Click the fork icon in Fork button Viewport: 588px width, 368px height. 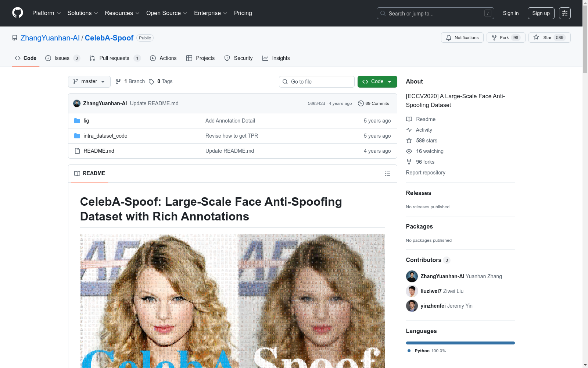coord(494,38)
